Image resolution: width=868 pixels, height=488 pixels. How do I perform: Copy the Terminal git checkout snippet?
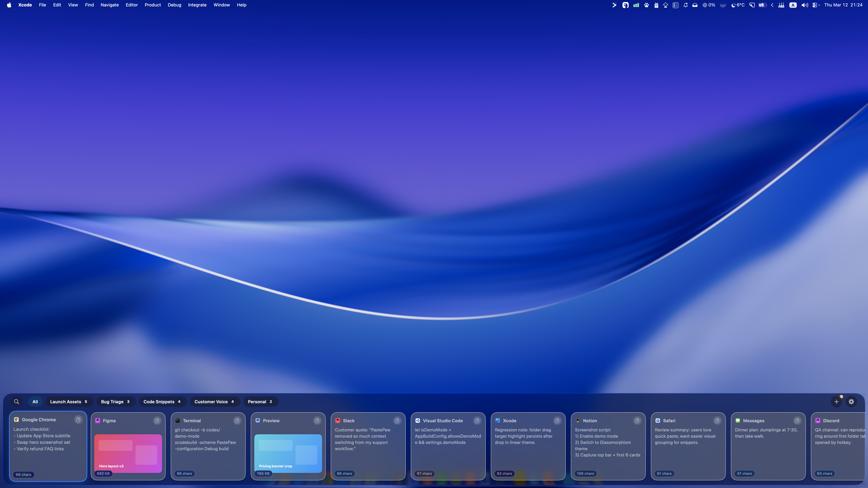pyautogui.click(x=237, y=421)
